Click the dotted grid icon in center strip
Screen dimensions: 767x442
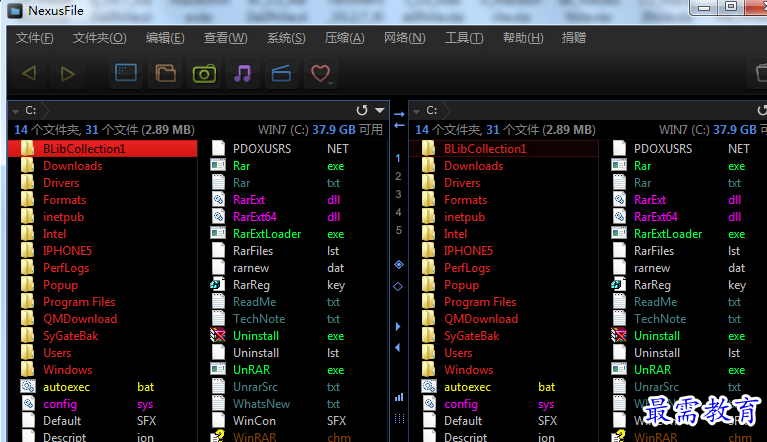coord(399,419)
